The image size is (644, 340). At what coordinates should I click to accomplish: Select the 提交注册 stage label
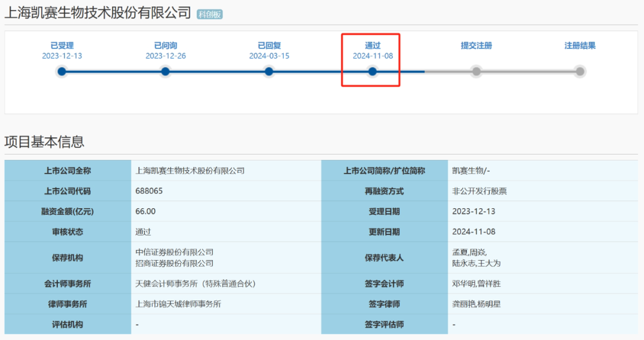[x=476, y=45]
